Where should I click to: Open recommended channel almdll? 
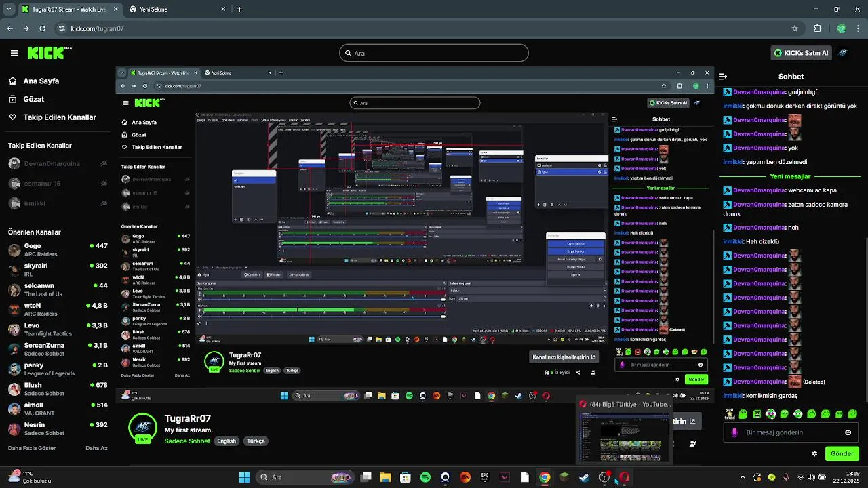pos(58,409)
